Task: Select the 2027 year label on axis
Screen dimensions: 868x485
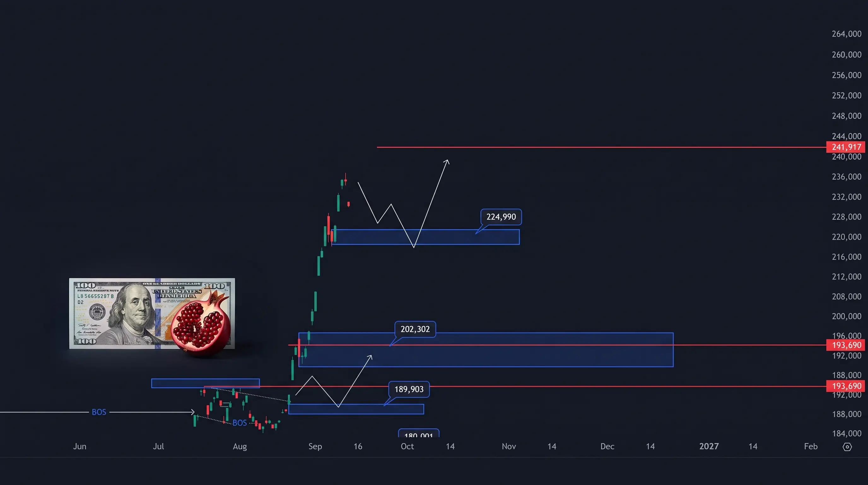Action: [x=709, y=446]
